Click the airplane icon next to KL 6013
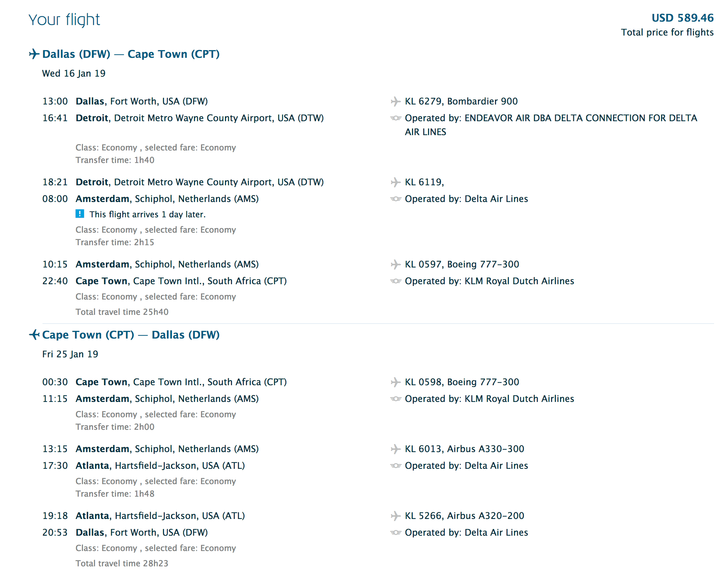728x574 pixels. 395,449
